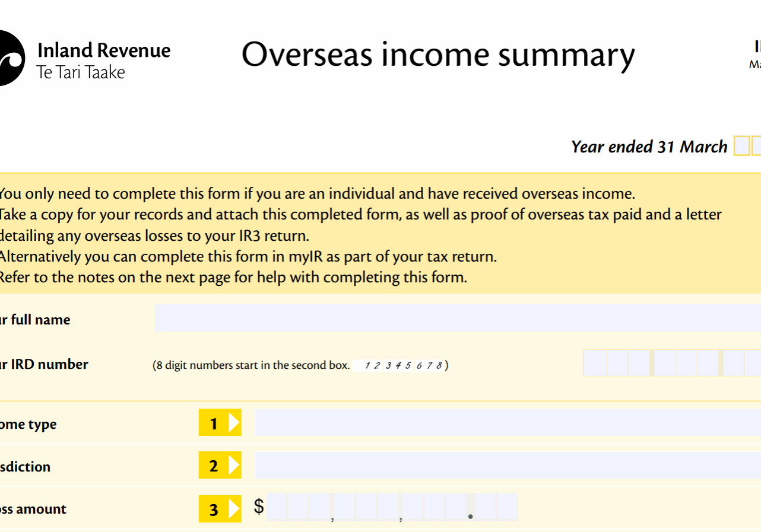Click the first cents box after decimal point
This screenshot has width=761, height=532.
coord(486,507)
